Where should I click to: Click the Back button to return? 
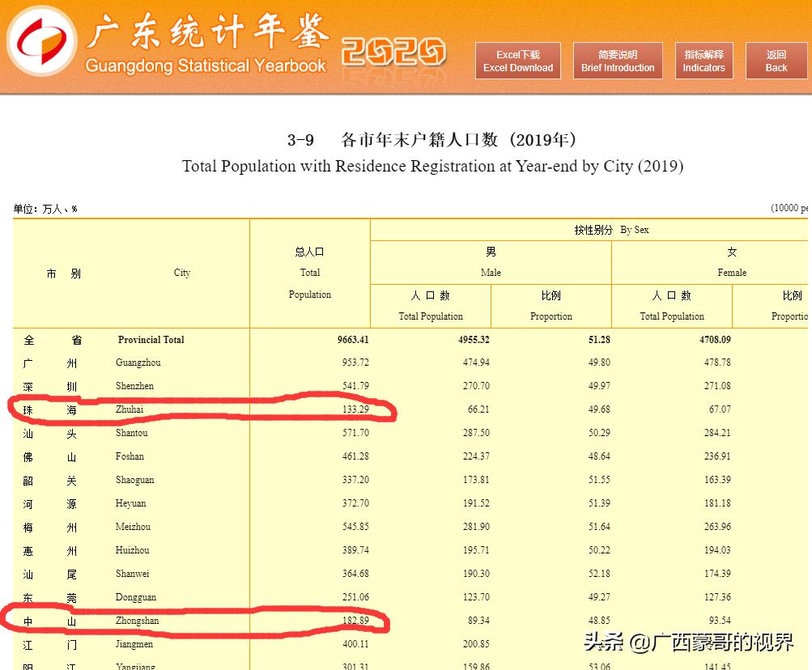[x=775, y=60]
